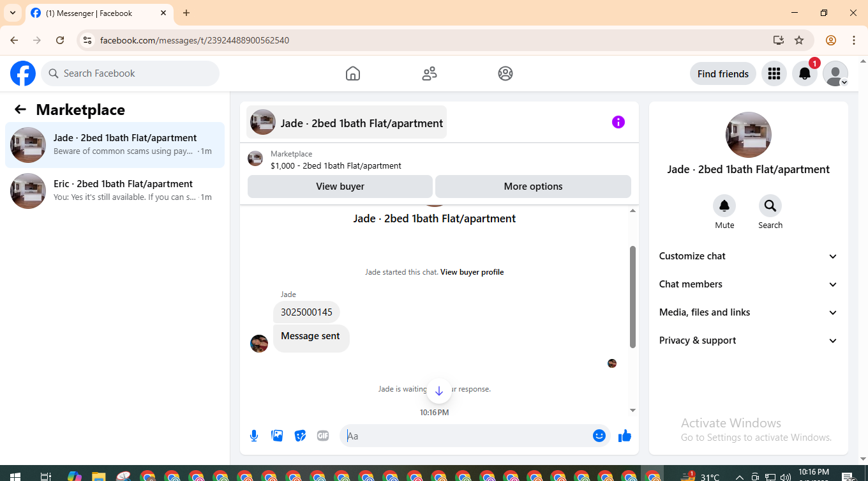The width and height of the screenshot is (868, 481).
Task: Open the Facebook menu grid icon
Action: click(x=774, y=73)
